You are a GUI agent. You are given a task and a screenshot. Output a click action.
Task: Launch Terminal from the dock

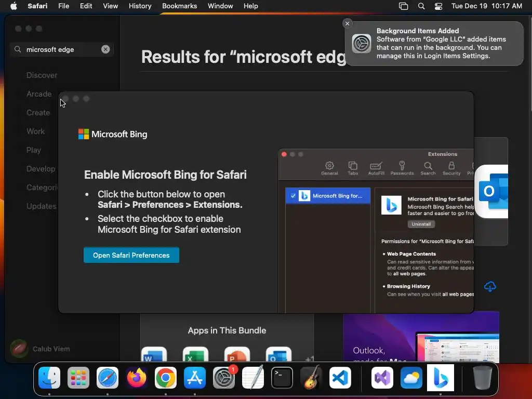coord(282,378)
